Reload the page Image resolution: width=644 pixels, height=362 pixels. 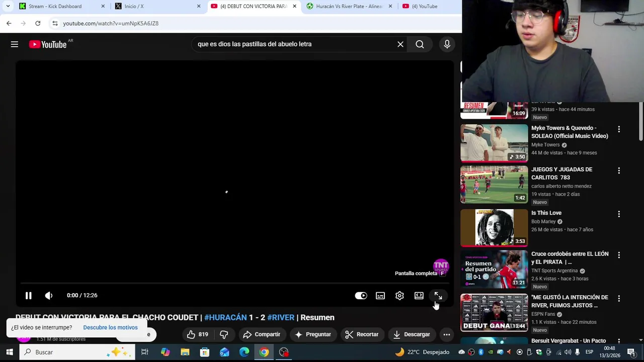point(38,24)
